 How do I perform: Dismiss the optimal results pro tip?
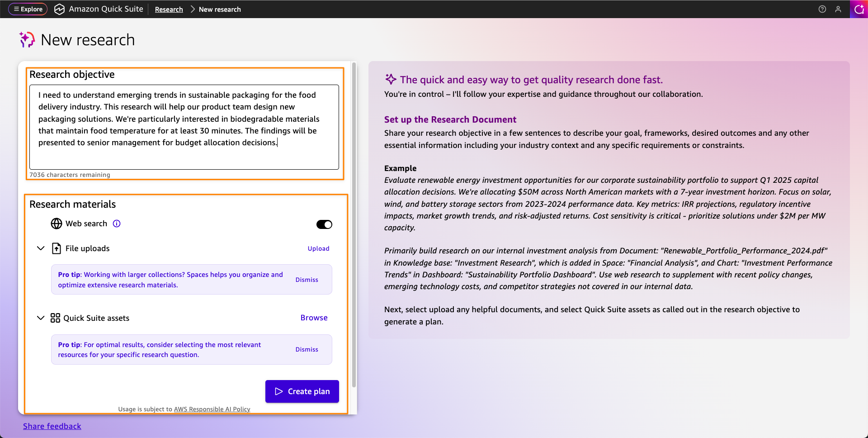point(307,349)
